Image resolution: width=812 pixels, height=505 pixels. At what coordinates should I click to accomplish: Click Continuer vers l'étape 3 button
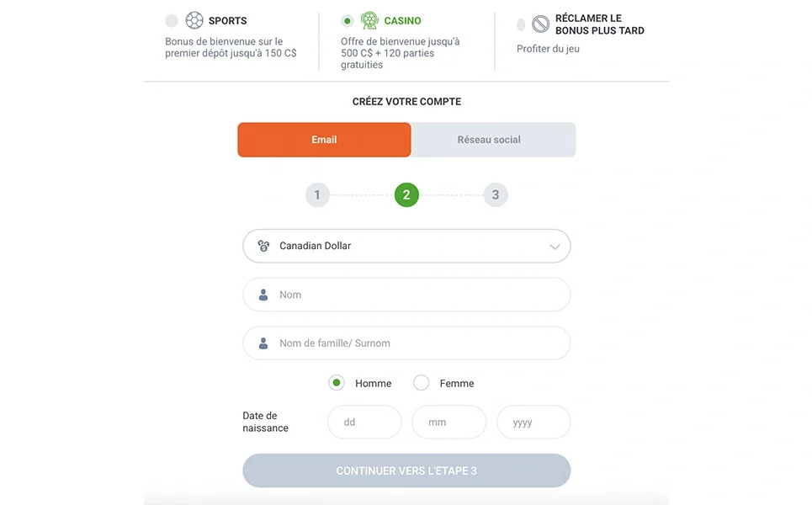pyautogui.click(x=406, y=470)
